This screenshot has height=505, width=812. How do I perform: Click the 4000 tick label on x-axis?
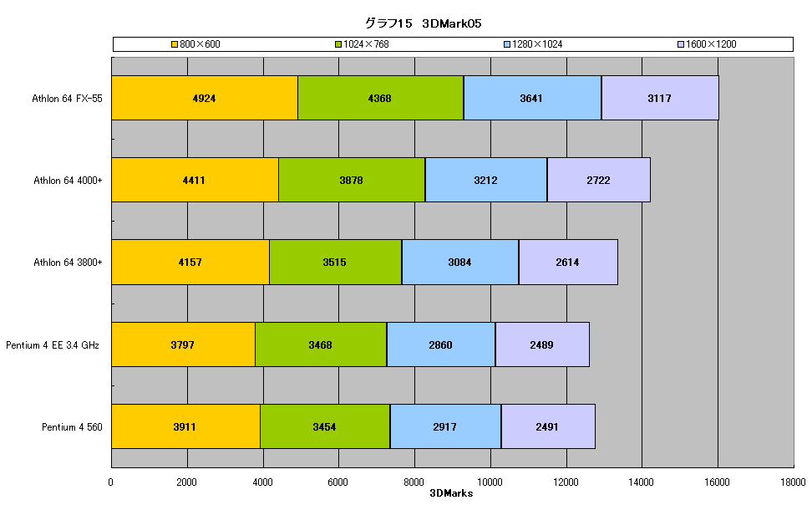(262, 482)
